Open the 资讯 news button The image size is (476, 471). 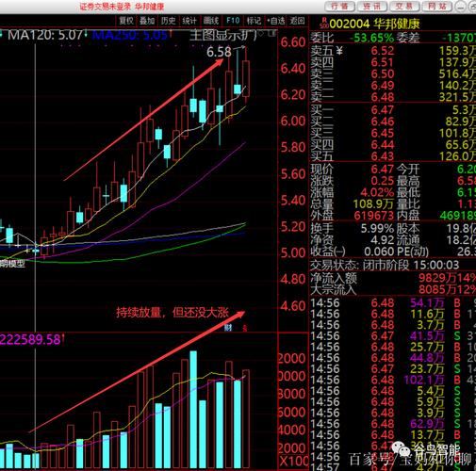click(x=372, y=6)
